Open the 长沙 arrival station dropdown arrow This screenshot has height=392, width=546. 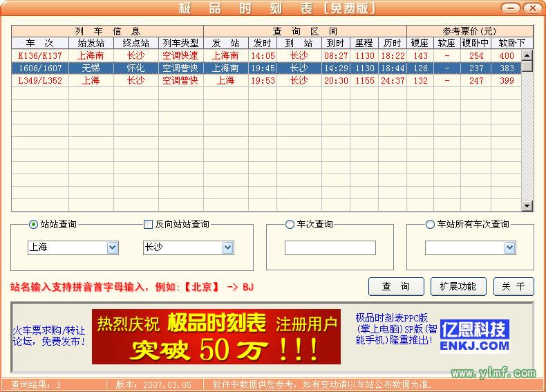click(228, 248)
